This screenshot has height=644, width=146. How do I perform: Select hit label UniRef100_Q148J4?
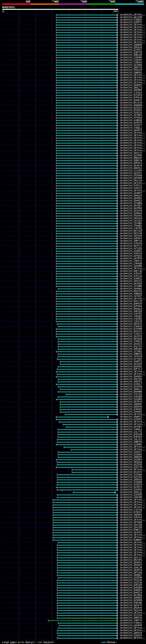[131, 165]
